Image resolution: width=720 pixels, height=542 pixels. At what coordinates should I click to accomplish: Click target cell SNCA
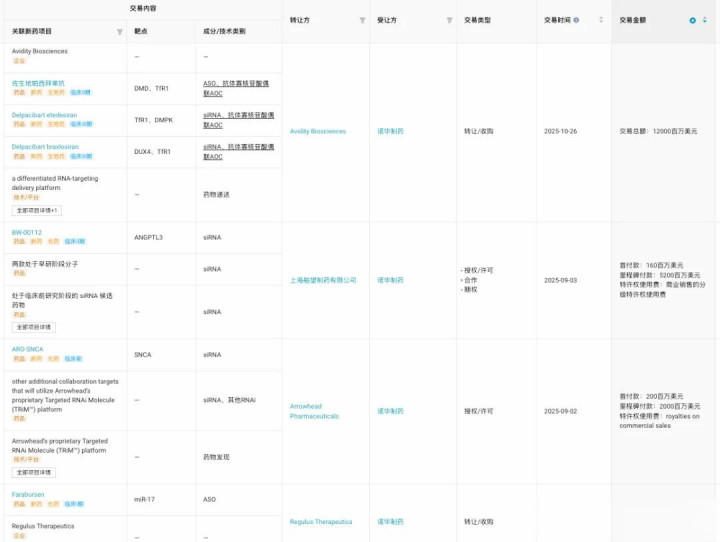[x=143, y=355]
